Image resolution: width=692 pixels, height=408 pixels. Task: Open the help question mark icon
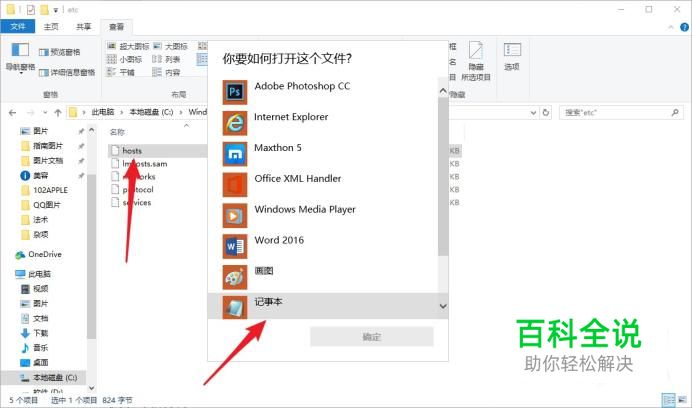click(684, 27)
